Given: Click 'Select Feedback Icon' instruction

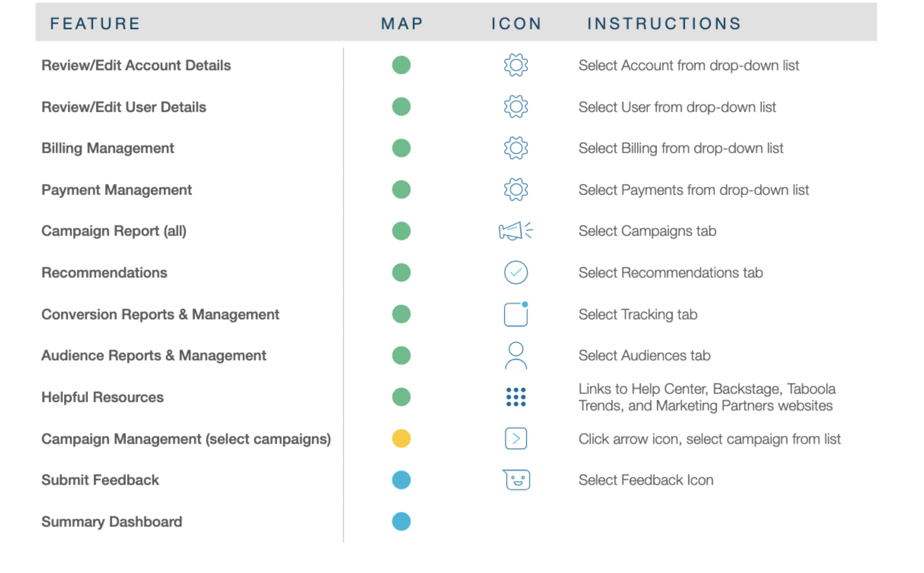Looking at the screenshot, I should 646,480.
